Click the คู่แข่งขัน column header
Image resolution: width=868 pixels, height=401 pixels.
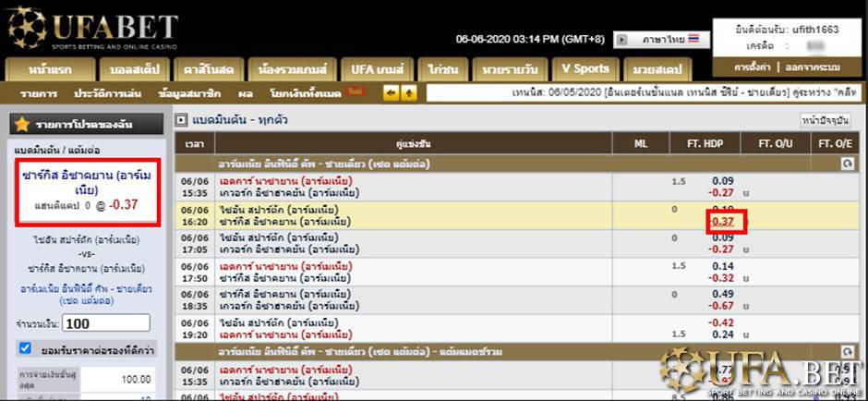(414, 144)
